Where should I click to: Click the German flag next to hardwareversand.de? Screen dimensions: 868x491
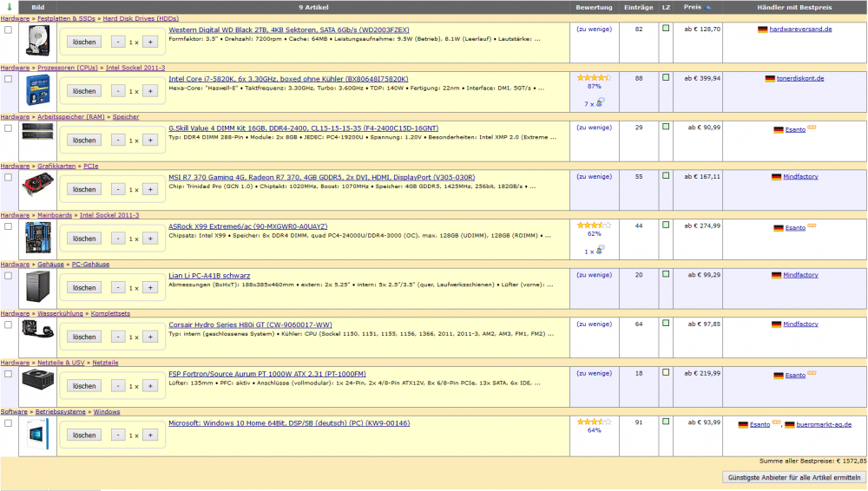762,29
